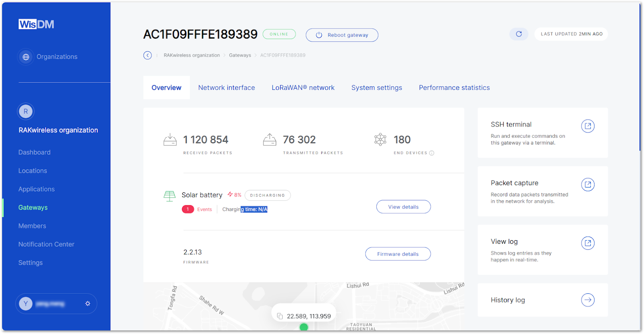Click the Last Updated 2min ago label
The image size is (644, 334).
(x=572, y=34)
